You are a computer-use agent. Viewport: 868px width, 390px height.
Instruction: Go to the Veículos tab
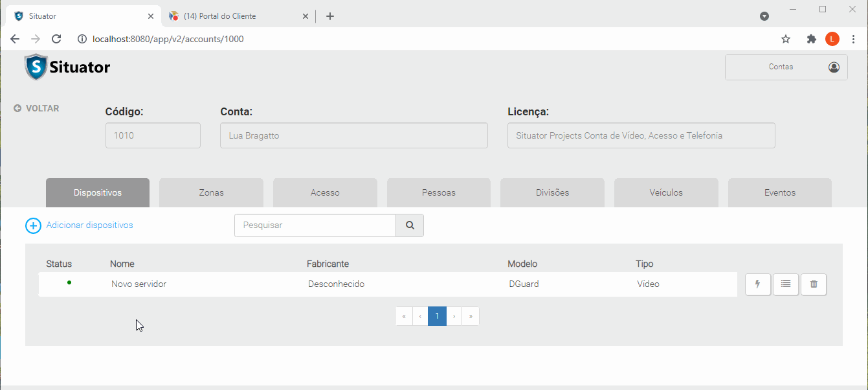pyautogui.click(x=666, y=192)
